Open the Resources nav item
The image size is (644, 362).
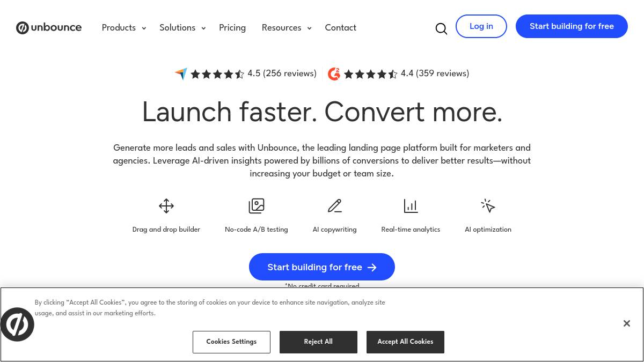pyautogui.click(x=281, y=28)
